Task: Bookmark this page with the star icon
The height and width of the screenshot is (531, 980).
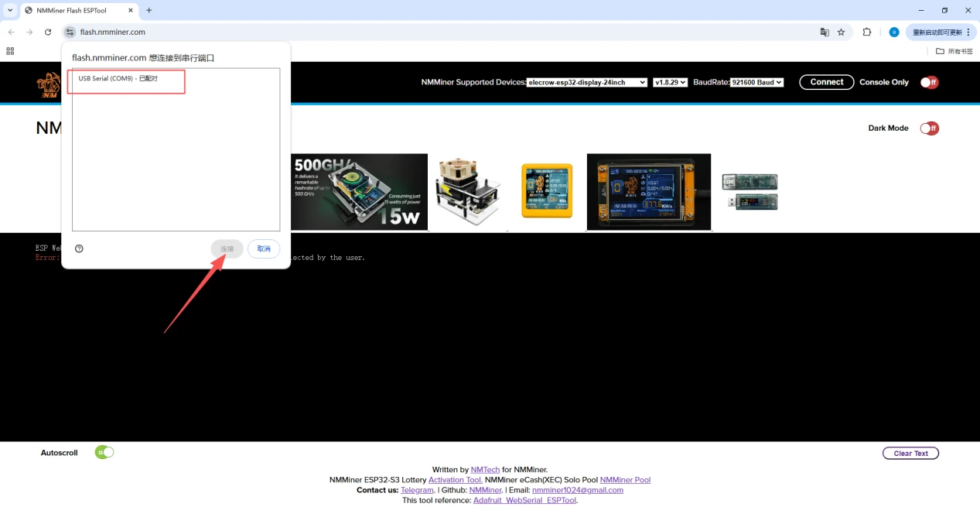Action: (842, 32)
